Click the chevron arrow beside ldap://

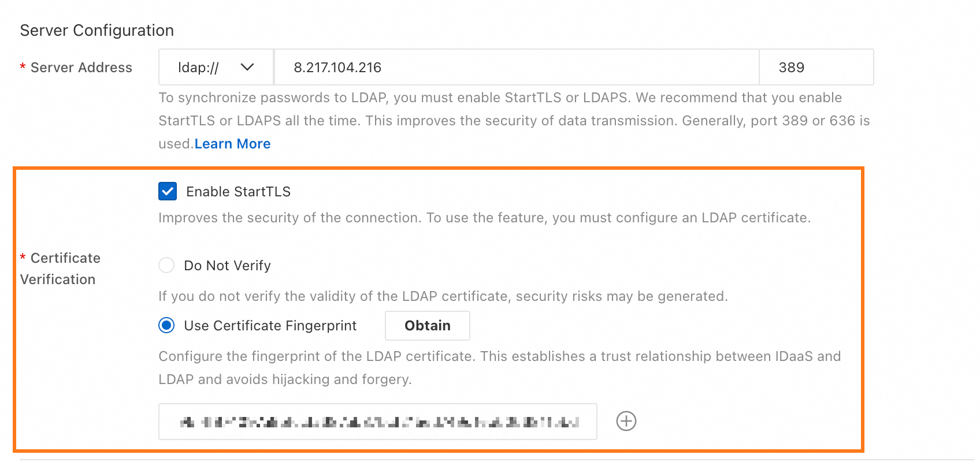247,67
